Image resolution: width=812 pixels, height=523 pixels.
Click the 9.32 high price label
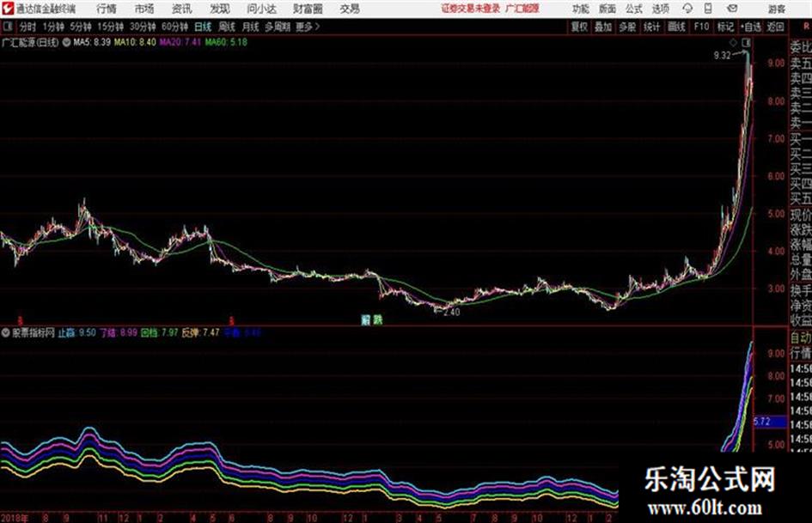722,56
